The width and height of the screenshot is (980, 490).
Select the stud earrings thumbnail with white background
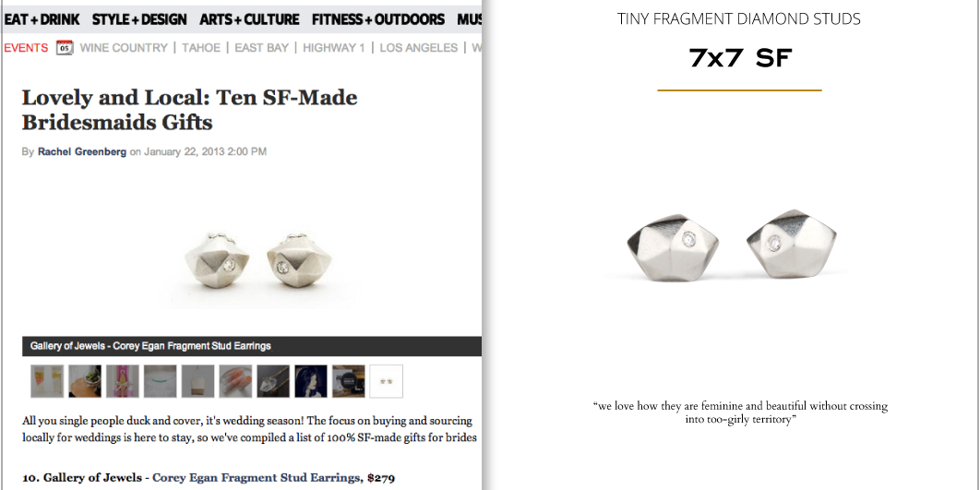386,381
